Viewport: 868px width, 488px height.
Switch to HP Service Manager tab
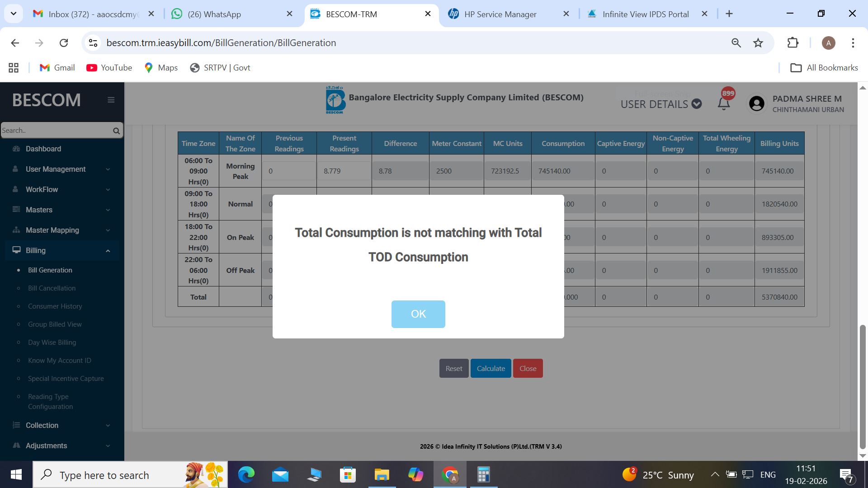(x=500, y=14)
